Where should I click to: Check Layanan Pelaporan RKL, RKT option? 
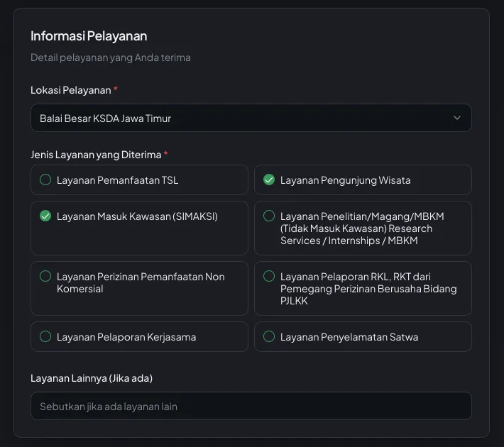point(363,288)
